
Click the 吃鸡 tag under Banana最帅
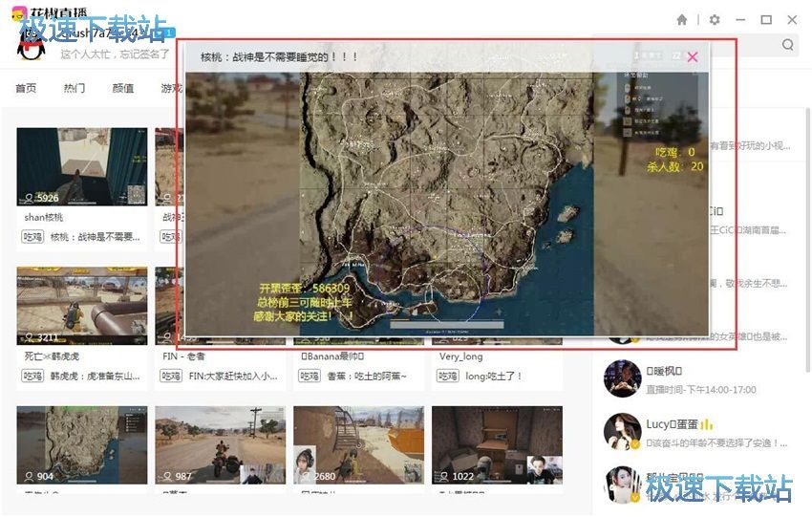pos(310,376)
